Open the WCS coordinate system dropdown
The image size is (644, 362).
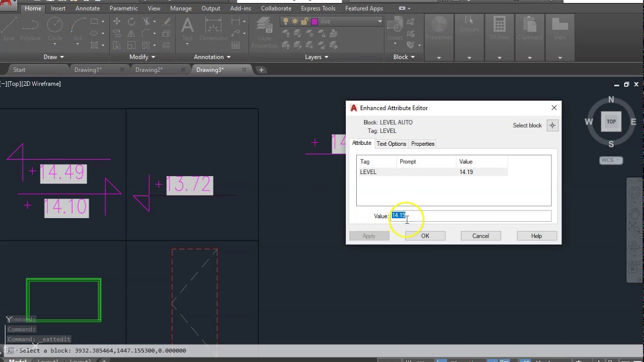pyautogui.click(x=611, y=160)
